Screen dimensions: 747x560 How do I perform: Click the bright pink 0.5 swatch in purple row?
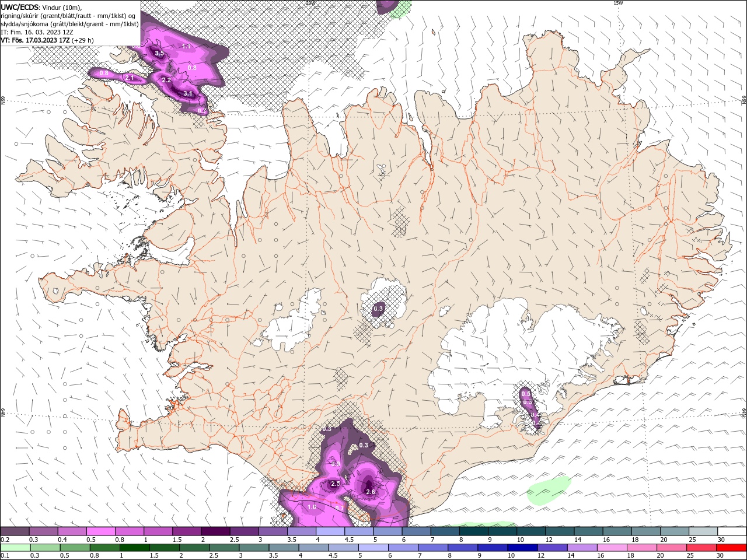point(100,531)
